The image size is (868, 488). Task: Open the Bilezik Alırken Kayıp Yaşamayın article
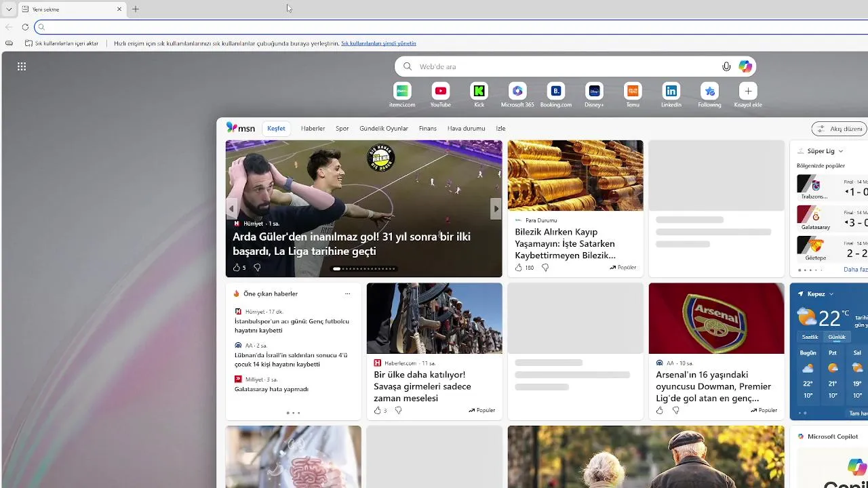point(565,243)
